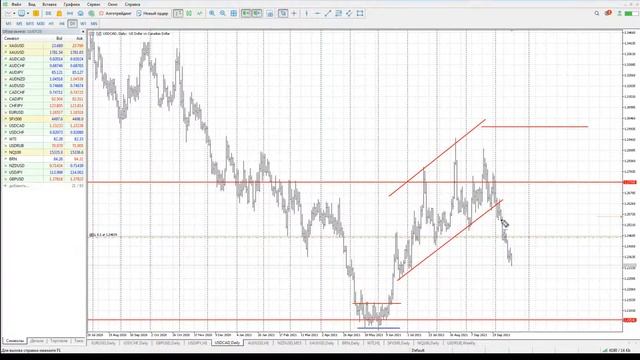Switch timeframe to H4
This screenshot has width=640, height=360.
tap(62, 24)
